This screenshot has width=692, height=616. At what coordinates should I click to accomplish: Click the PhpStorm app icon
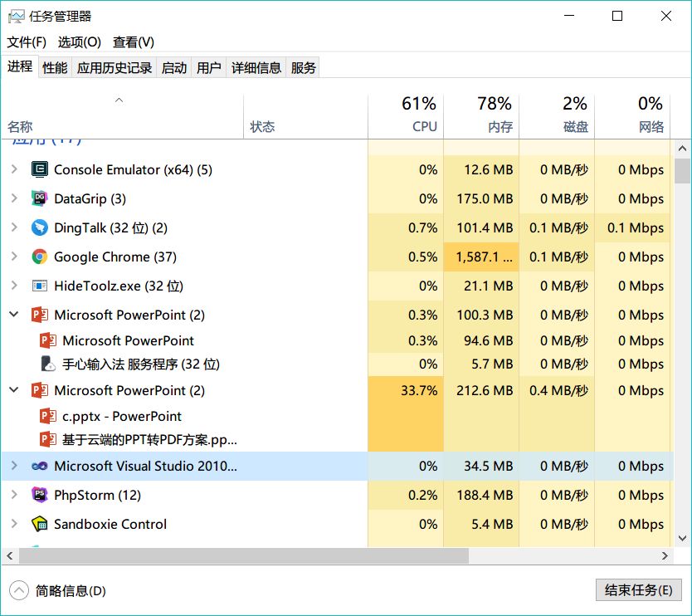(40, 495)
